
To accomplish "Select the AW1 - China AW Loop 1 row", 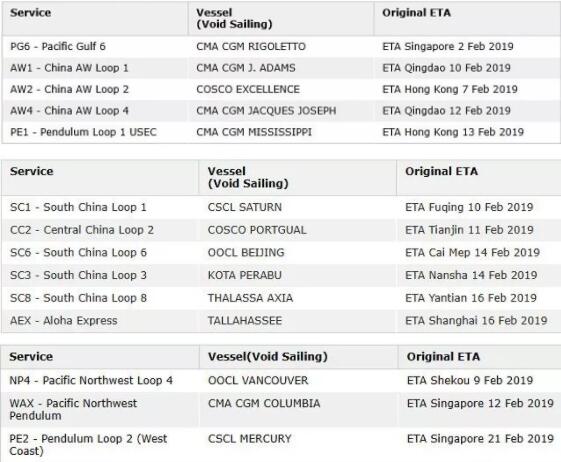I will (280, 68).
